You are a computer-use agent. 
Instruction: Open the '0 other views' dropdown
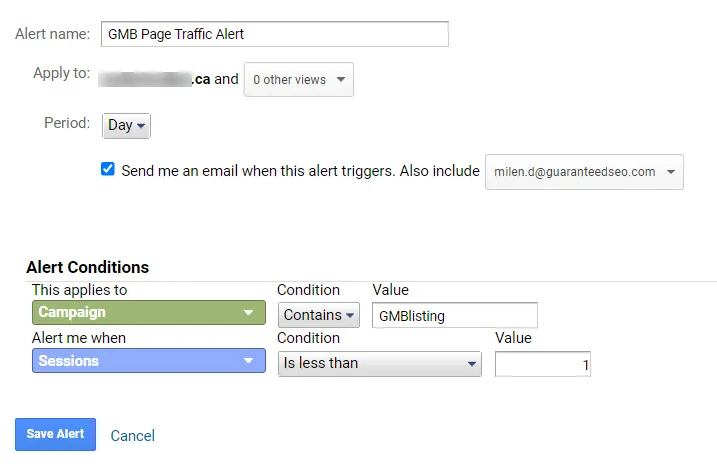pyautogui.click(x=298, y=79)
